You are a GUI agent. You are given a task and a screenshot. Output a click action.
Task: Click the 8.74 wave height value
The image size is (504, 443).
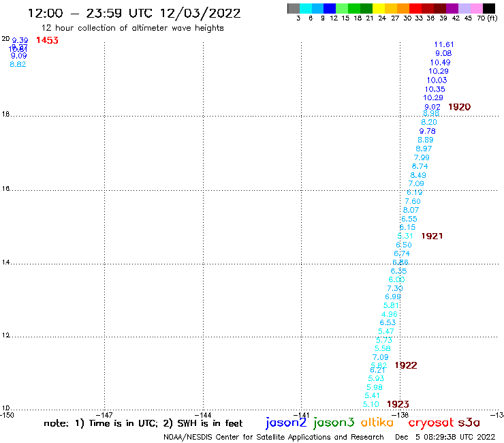420,166
